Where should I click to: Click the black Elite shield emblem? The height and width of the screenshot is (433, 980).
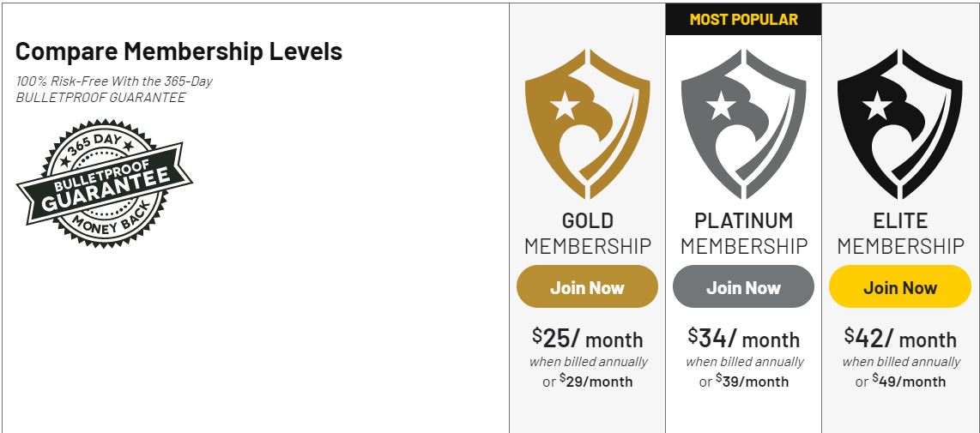tap(899, 124)
